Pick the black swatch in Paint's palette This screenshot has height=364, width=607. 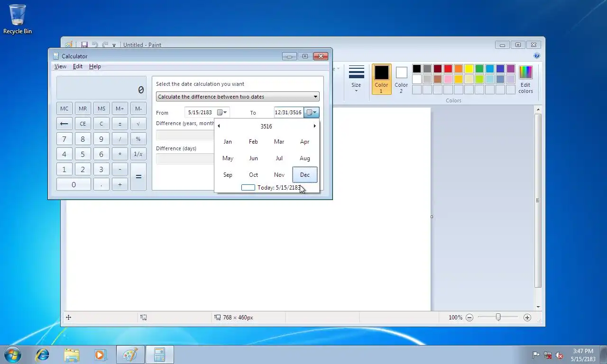pyautogui.click(x=417, y=69)
